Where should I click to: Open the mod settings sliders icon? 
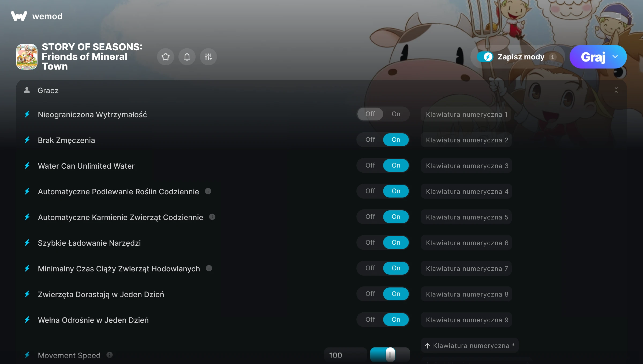tap(208, 57)
